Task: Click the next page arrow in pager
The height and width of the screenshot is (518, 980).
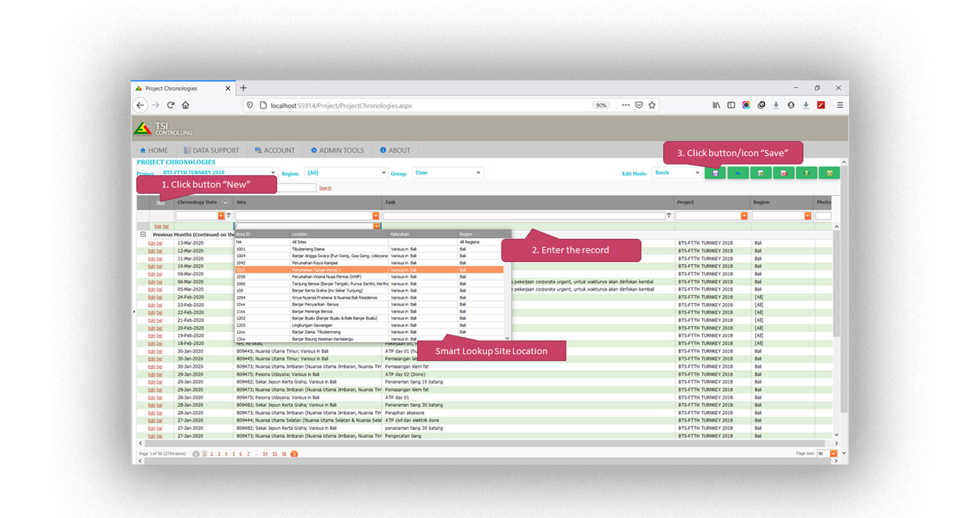Action: (x=294, y=453)
